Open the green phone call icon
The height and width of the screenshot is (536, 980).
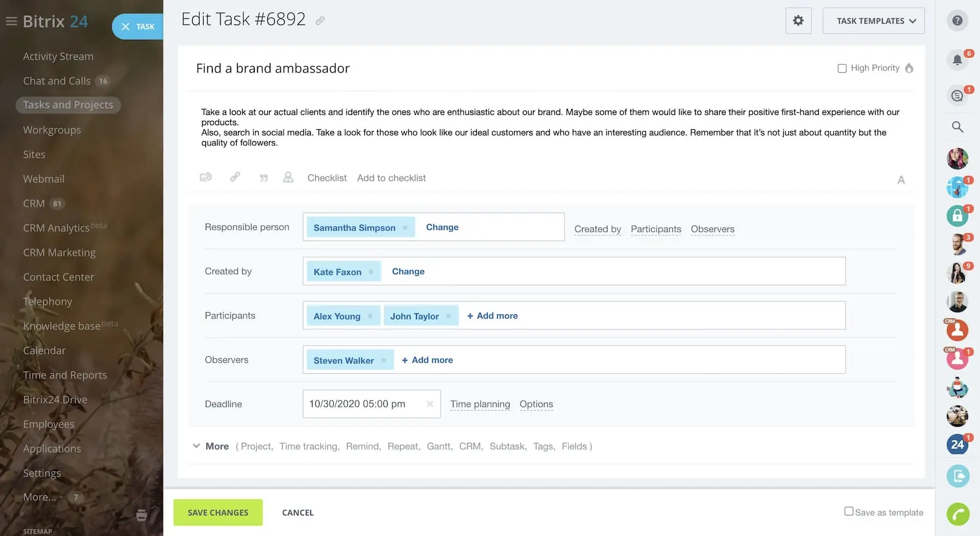[x=958, y=514]
